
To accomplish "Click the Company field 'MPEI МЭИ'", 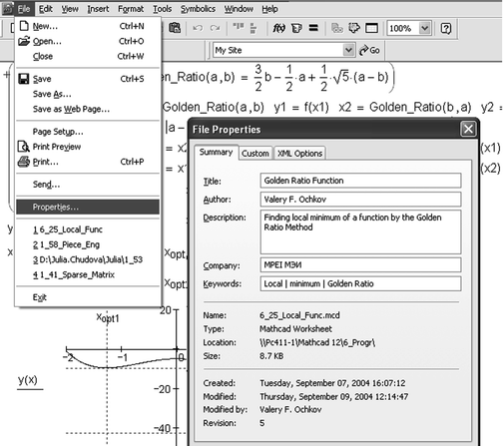I will [x=360, y=265].
